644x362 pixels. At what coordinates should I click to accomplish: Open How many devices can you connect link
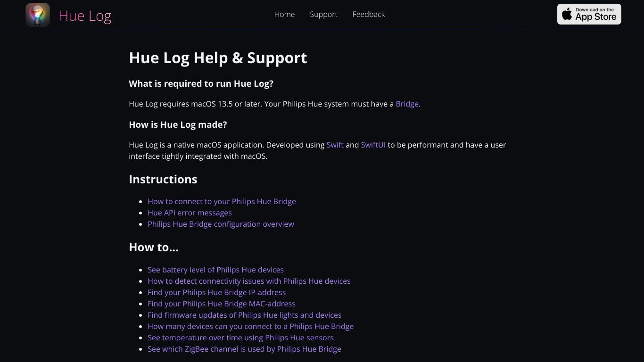tap(250, 326)
